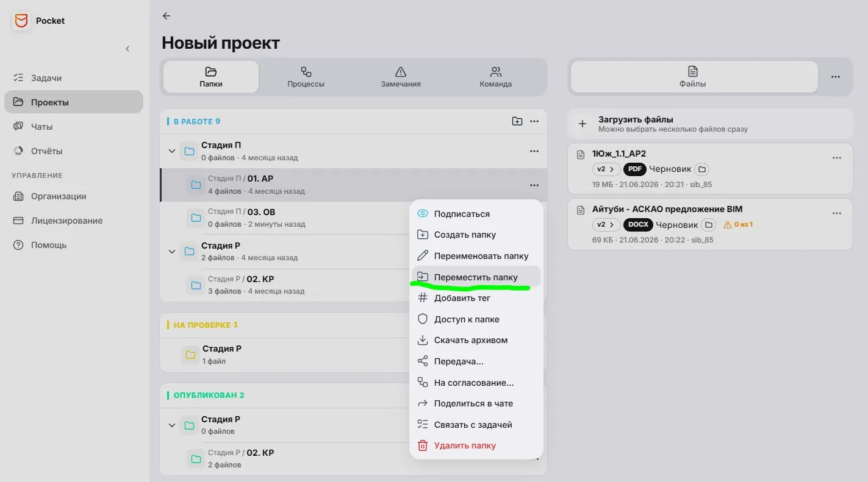Select the Файлы tab
Viewport: 868px width, 482px height.
coord(694,77)
